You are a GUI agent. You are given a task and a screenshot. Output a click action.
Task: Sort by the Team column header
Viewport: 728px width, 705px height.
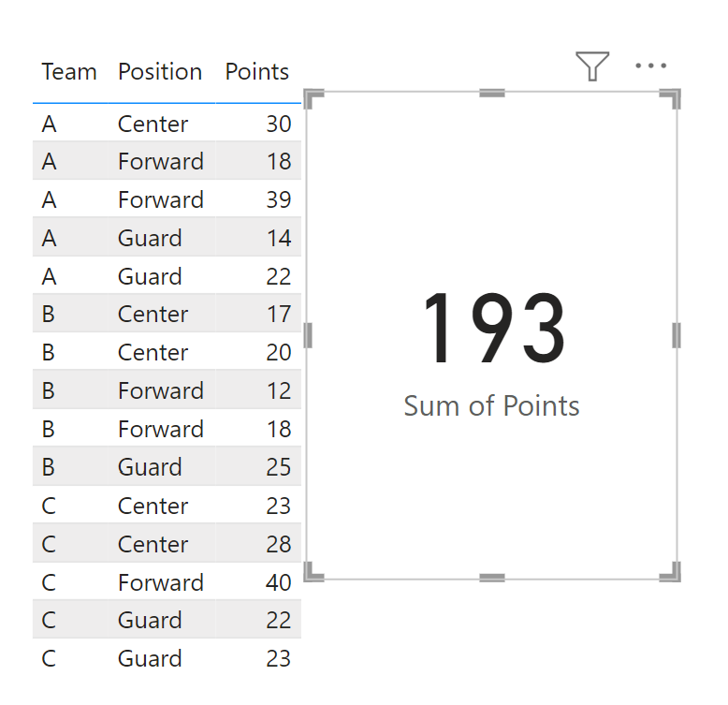coord(69,72)
